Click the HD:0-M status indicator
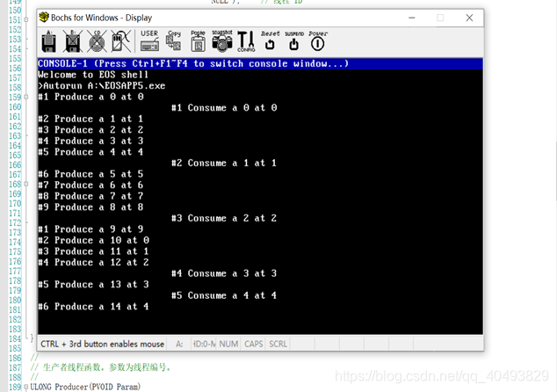This screenshot has height=392, width=557. [x=204, y=344]
